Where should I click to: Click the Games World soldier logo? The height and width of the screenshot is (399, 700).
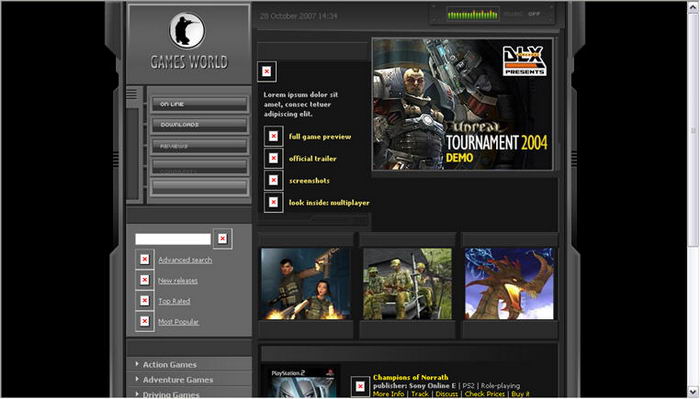tap(187, 31)
